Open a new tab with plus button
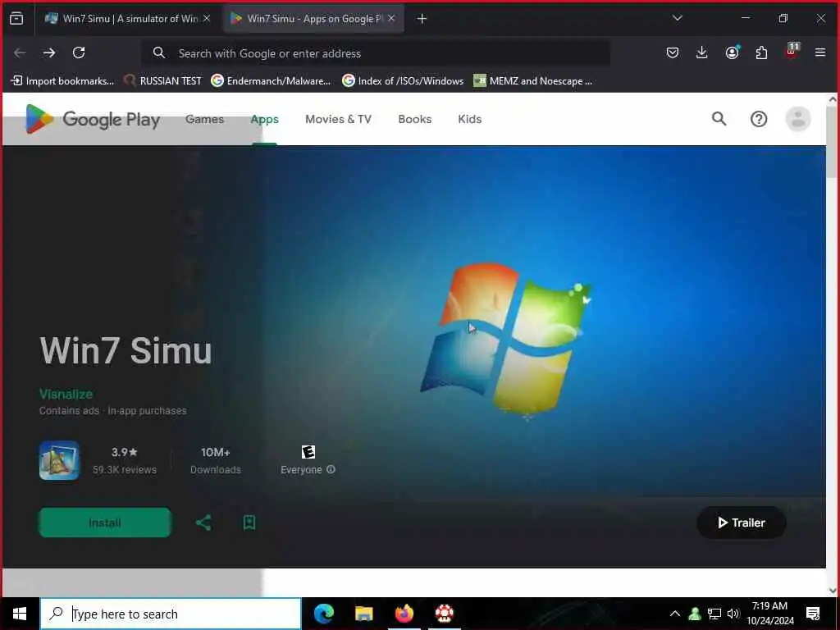 coord(422,19)
